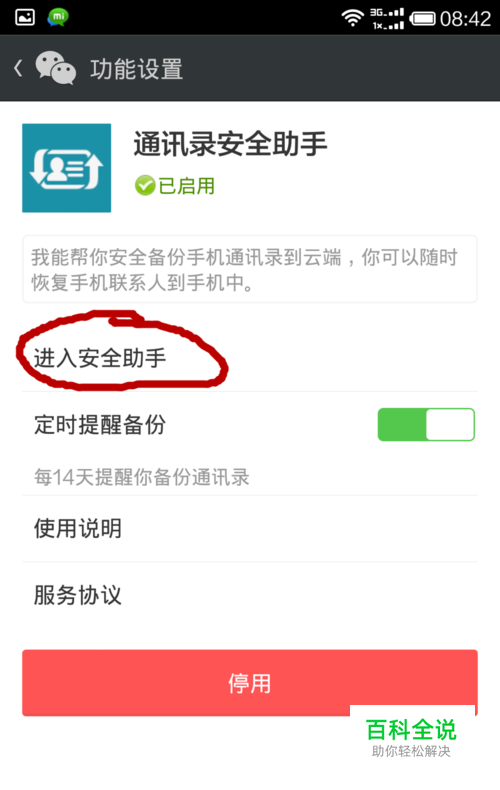Tap 每14天提醒你备份通讯录 hint text
Viewport: 500px width, 790px height.
click(142, 477)
